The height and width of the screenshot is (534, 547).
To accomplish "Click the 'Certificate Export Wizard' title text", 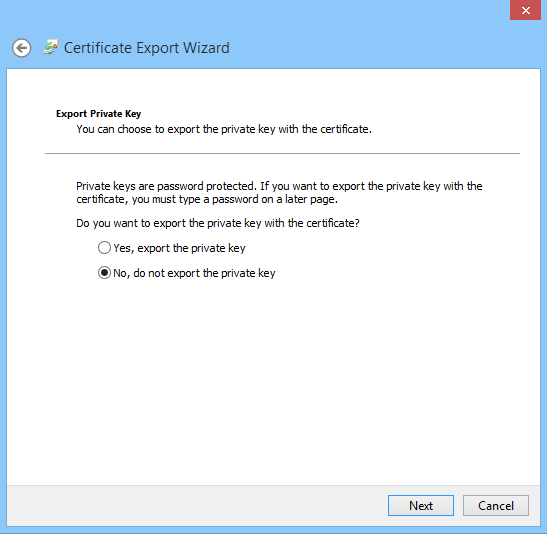I will pos(147,48).
